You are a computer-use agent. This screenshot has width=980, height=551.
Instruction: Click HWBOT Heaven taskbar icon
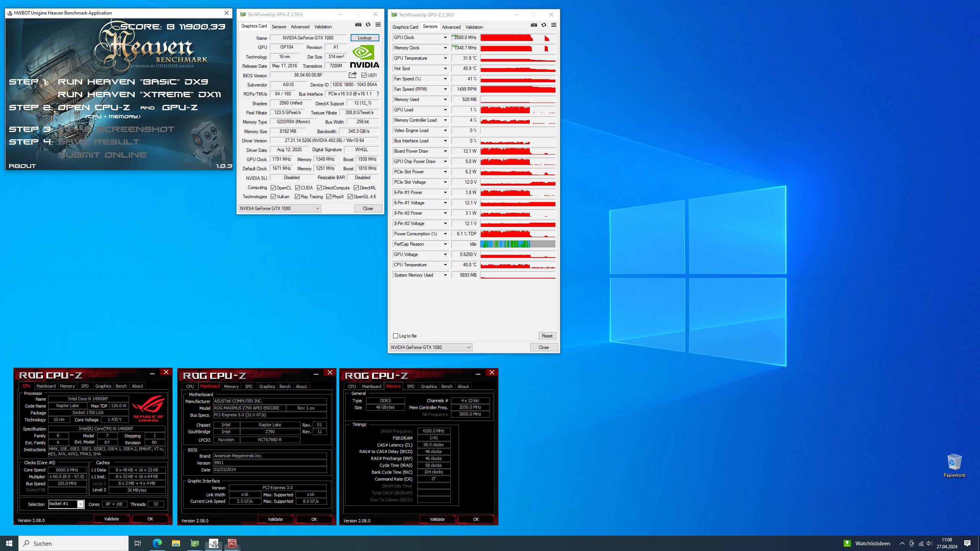213,543
